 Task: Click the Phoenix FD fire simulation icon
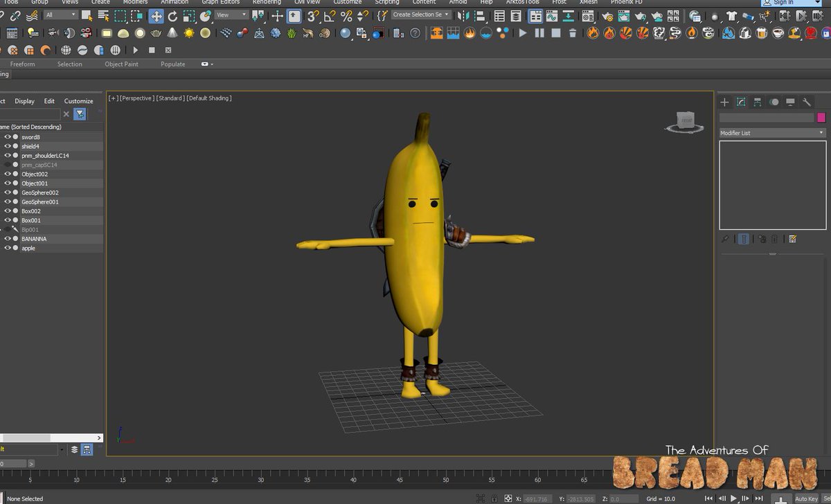[x=436, y=33]
